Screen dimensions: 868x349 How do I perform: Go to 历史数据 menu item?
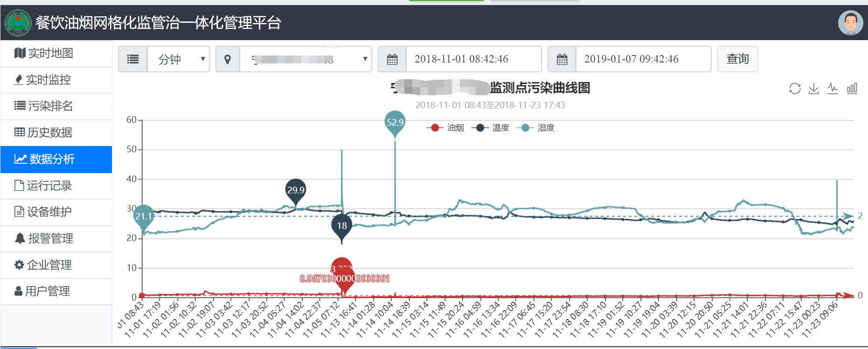click(x=56, y=133)
